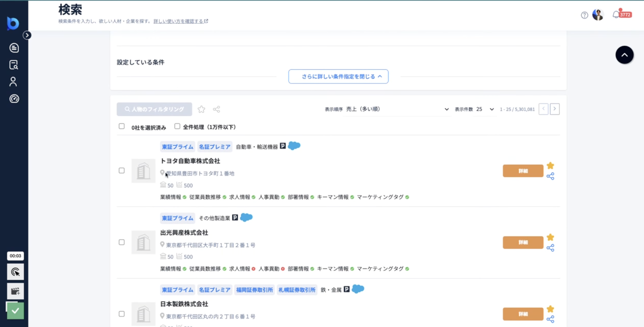Click Salesforce cloud icon on トヨタ row

[294, 146]
